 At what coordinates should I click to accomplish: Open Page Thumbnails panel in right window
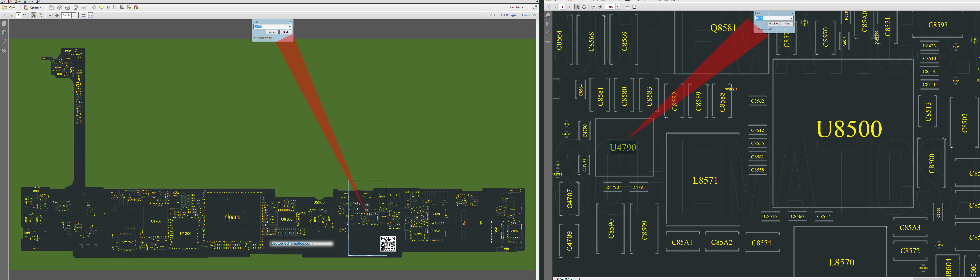click(548, 15)
